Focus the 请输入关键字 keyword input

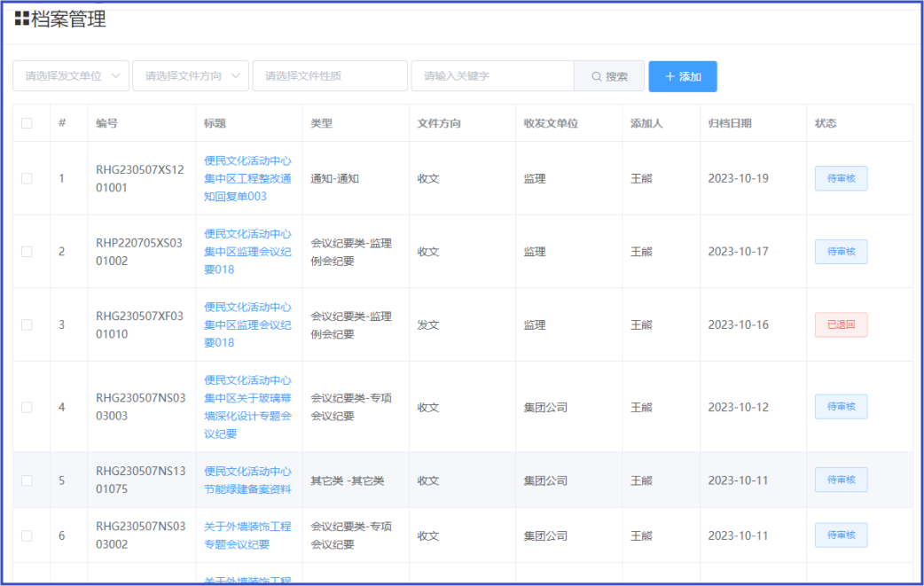click(x=493, y=76)
